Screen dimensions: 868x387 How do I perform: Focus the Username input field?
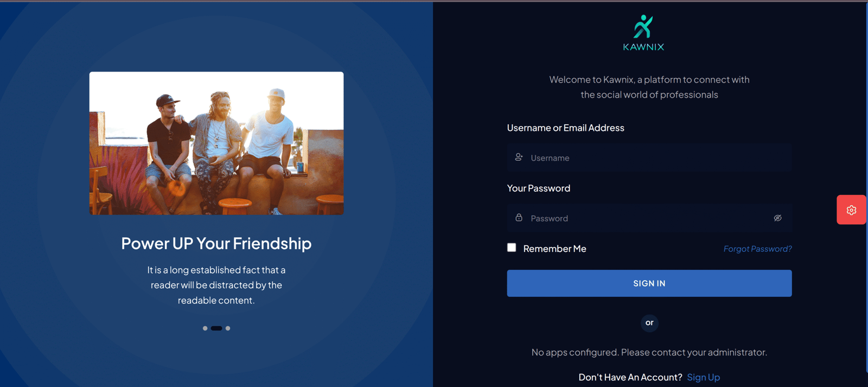[649, 158]
